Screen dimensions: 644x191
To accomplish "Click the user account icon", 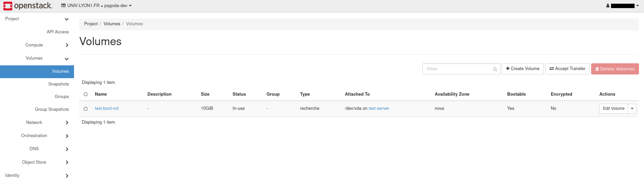I will pyautogui.click(x=608, y=6).
